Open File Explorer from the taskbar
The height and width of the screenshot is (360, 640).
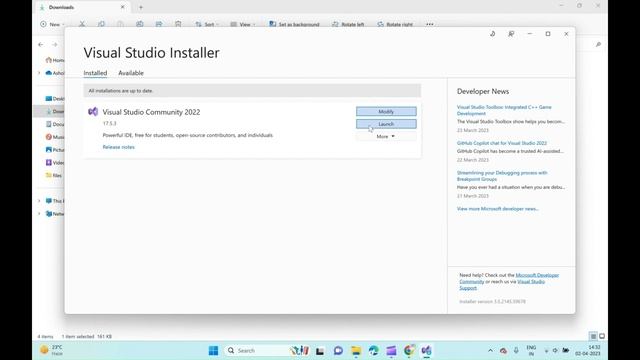click(356, 351)
